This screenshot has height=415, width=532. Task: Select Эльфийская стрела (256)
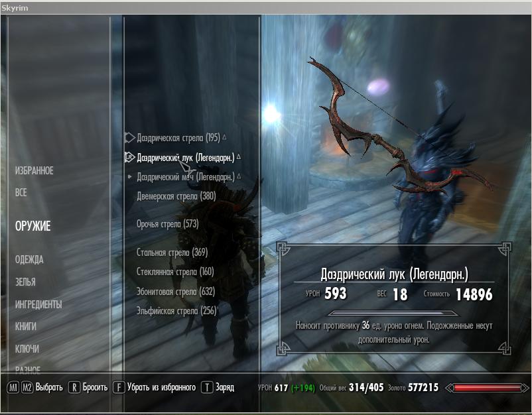point(176,311)
